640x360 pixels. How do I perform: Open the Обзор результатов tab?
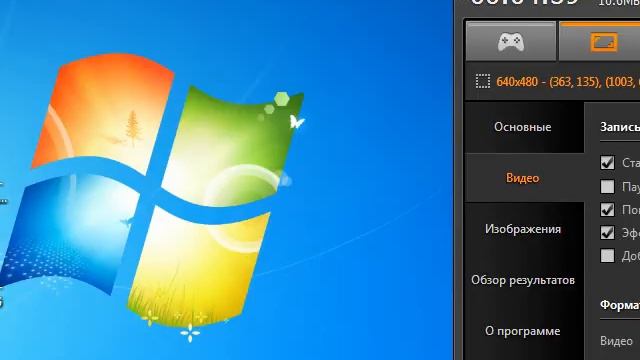click(x=525, y=280)
